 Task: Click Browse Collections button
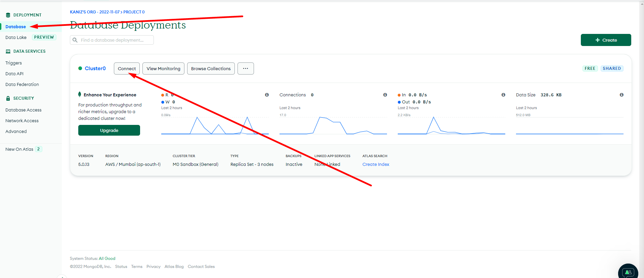[211, 68]
